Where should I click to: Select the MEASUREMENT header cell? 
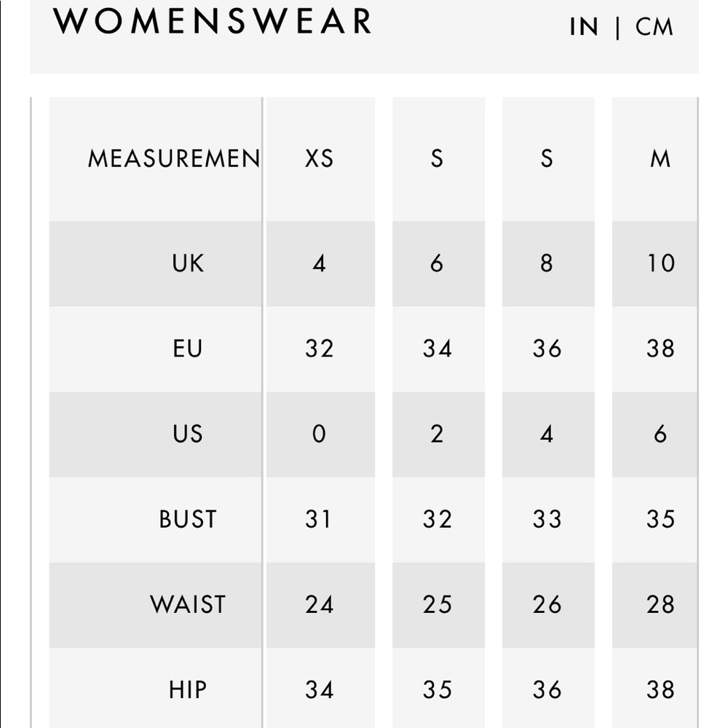click(x=156, y=159)
